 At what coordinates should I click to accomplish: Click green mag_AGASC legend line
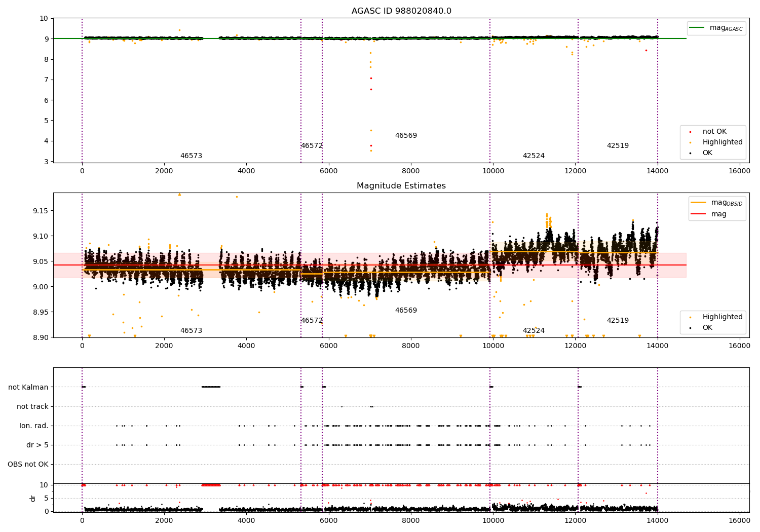click(697, 28)
